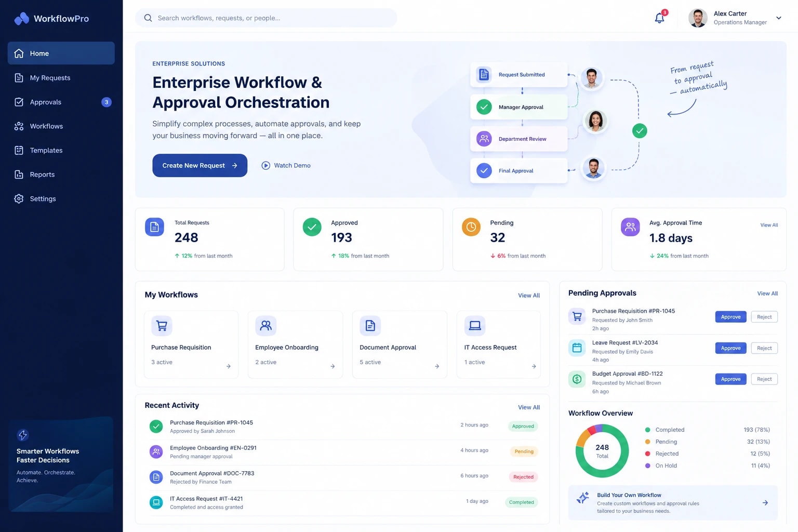Click the green Completed legend dot
798x532 pixels.
647,430
